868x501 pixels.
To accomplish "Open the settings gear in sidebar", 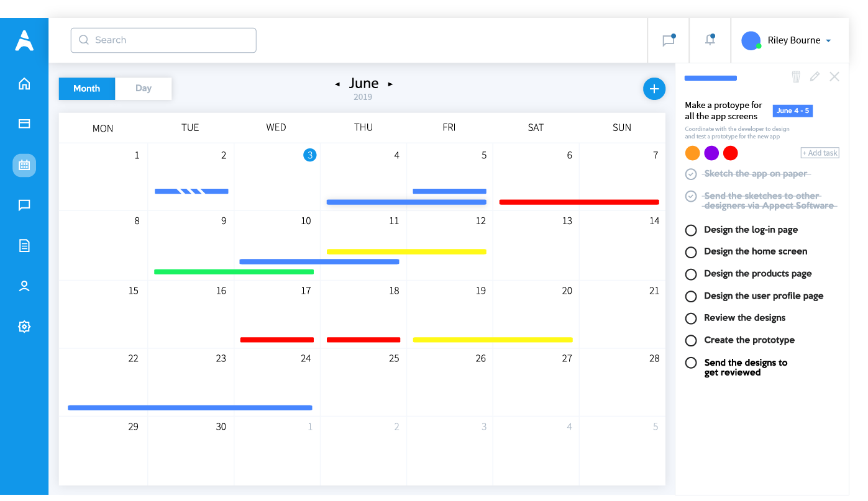I will 24,327.
